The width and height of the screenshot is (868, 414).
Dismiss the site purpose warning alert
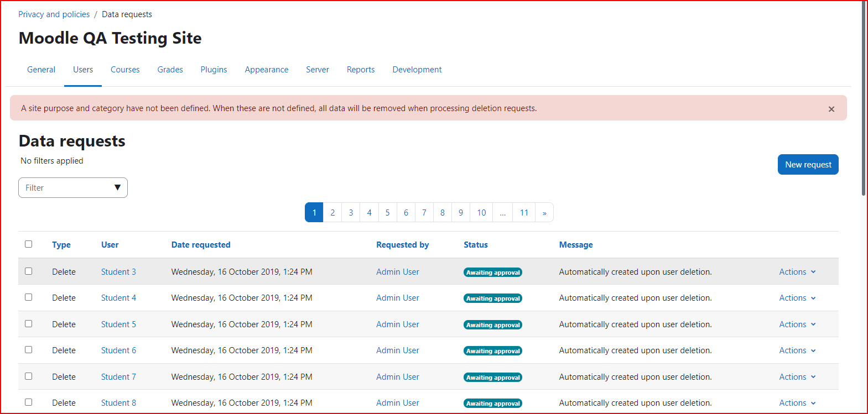pos(831,109)
